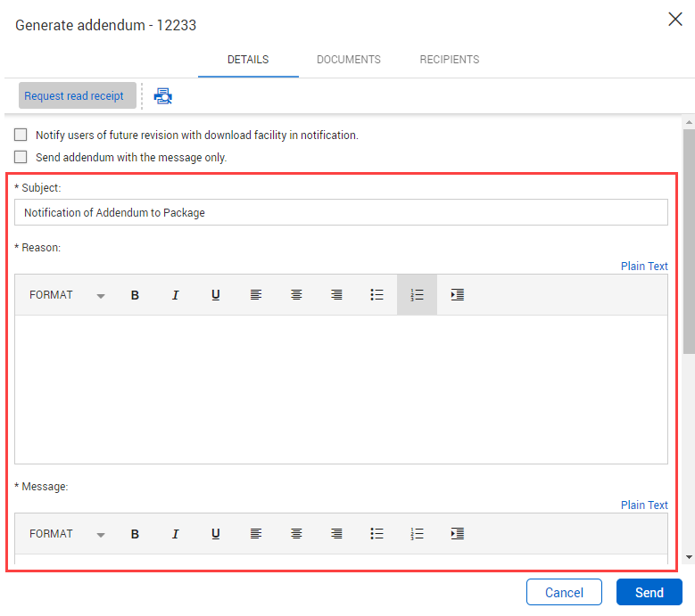Click the Send button

pos(649,593)
